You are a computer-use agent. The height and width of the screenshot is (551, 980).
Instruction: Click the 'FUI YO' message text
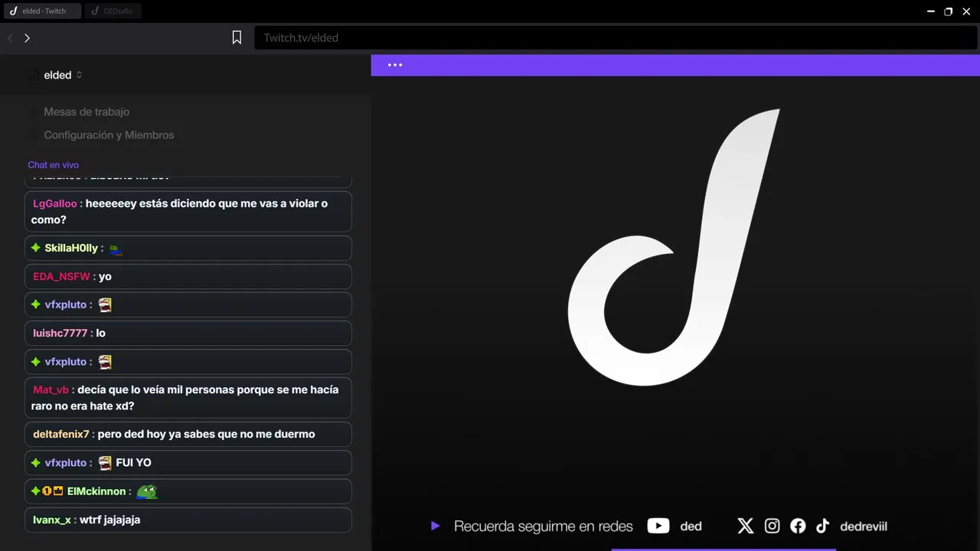click(133, 463)
